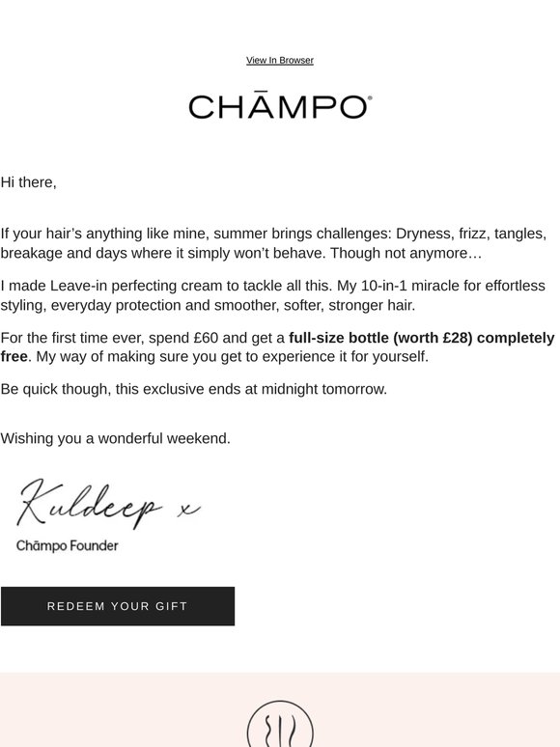
Task: Click the 'Though not anymore…' sentence
Action: (406, 253)
